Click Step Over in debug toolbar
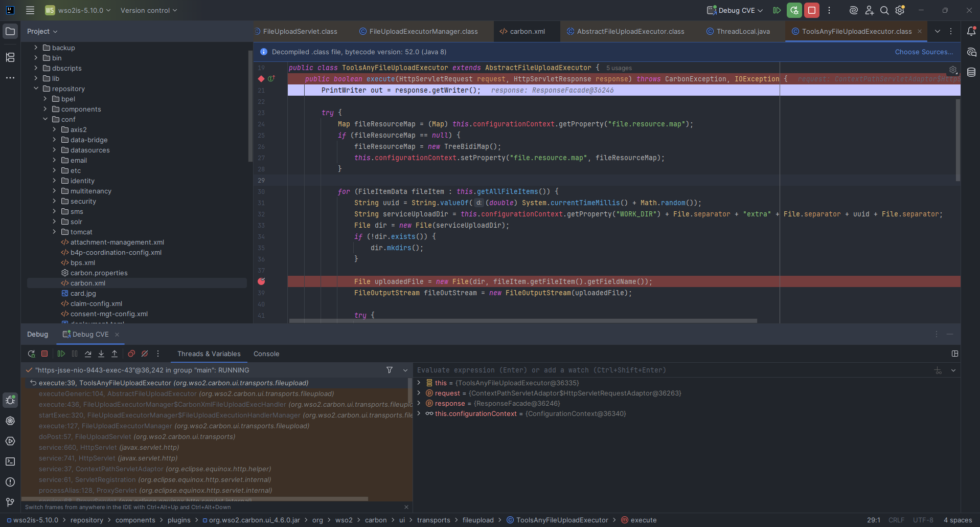 88,354
